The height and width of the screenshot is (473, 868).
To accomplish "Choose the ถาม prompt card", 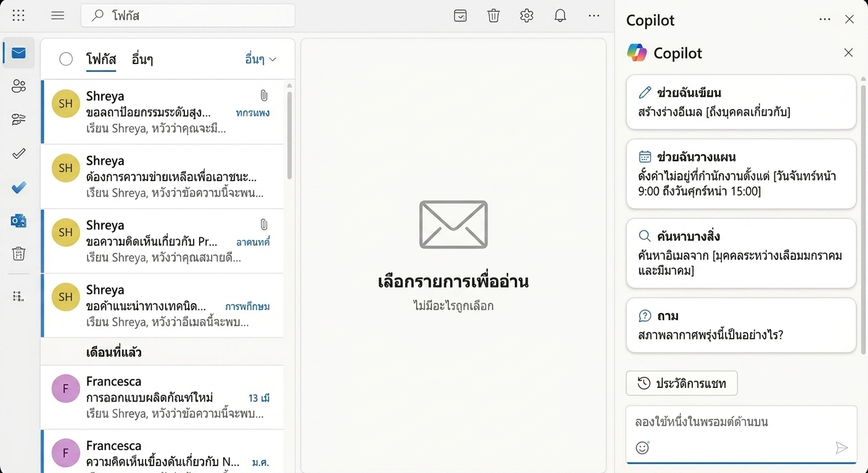I will [741, 325].
